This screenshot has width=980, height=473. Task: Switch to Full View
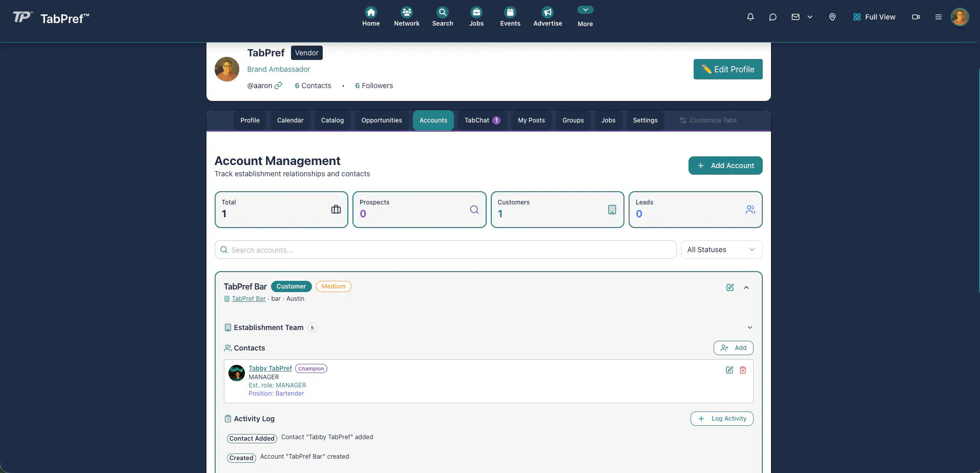[874, 17]
